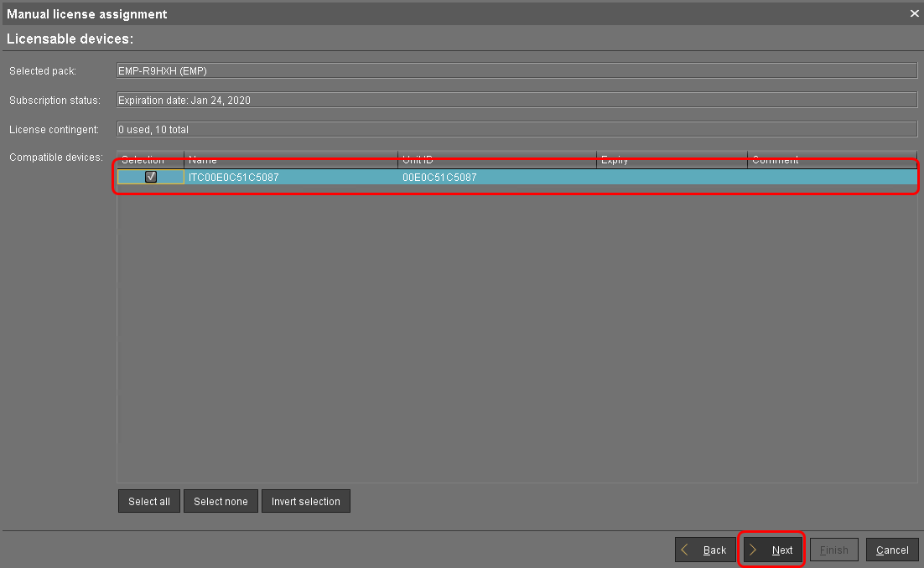The image size is (924, 568).
Task: Sort by the Selection column header
Action: pyautogui.click(x=150, y=160)
